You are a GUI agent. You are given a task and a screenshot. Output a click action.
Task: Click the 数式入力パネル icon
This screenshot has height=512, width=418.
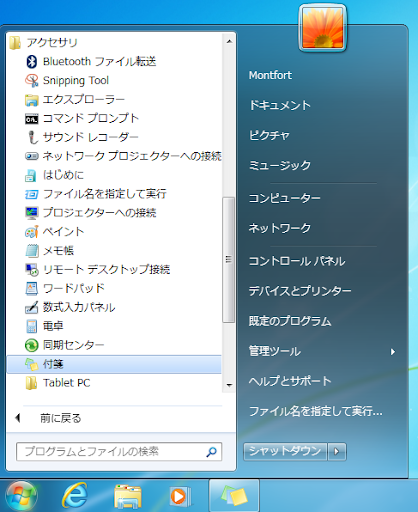(32, 307)
